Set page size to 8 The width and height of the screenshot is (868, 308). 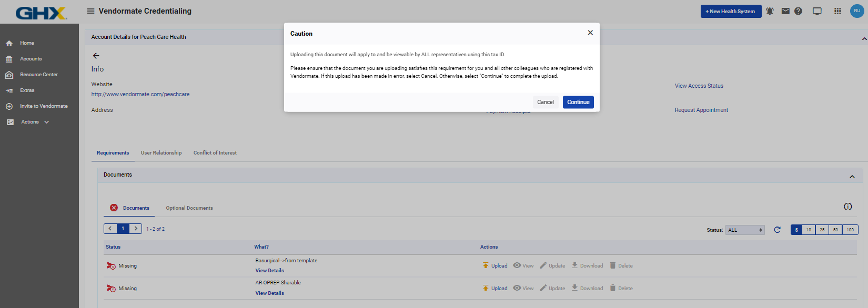pyautogui.click(x=796, y=230)
